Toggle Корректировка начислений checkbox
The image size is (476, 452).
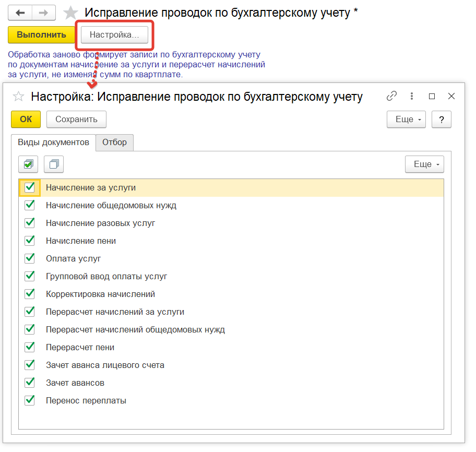[x=30, y=294]
